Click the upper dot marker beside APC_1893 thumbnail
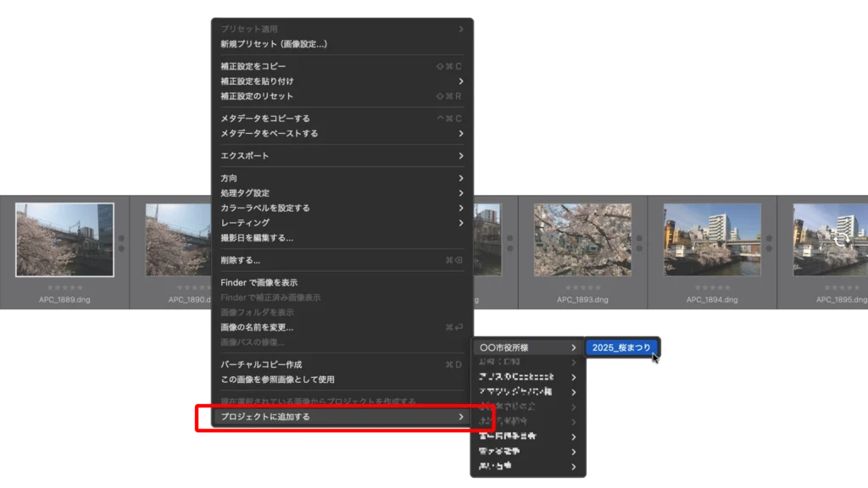 click(639, 239)
